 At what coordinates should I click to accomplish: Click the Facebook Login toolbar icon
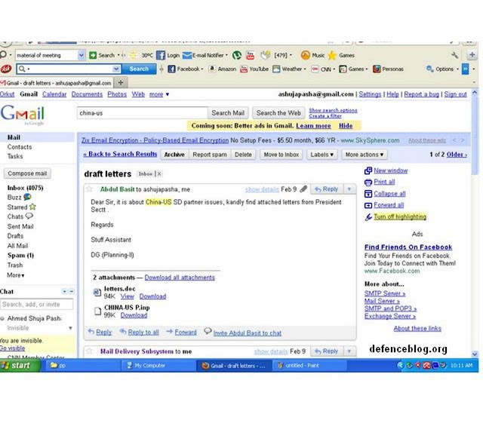pyautogui.click(x=161, y=55)
